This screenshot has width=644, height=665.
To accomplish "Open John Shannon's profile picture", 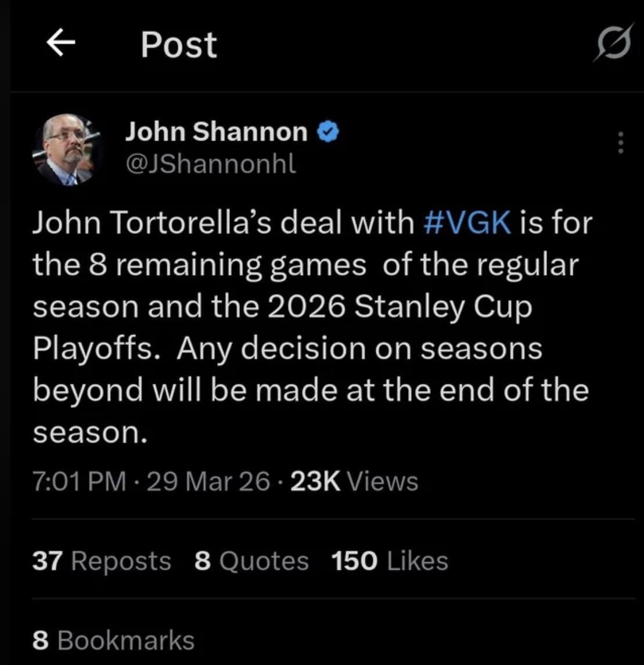I will pyautogui.click(x=67, y=150).
